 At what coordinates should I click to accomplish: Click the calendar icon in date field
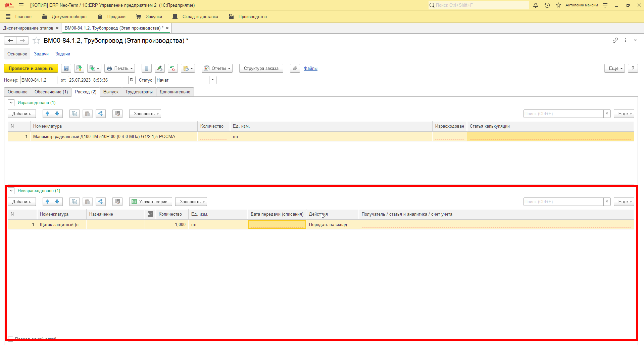click(132, 80)
